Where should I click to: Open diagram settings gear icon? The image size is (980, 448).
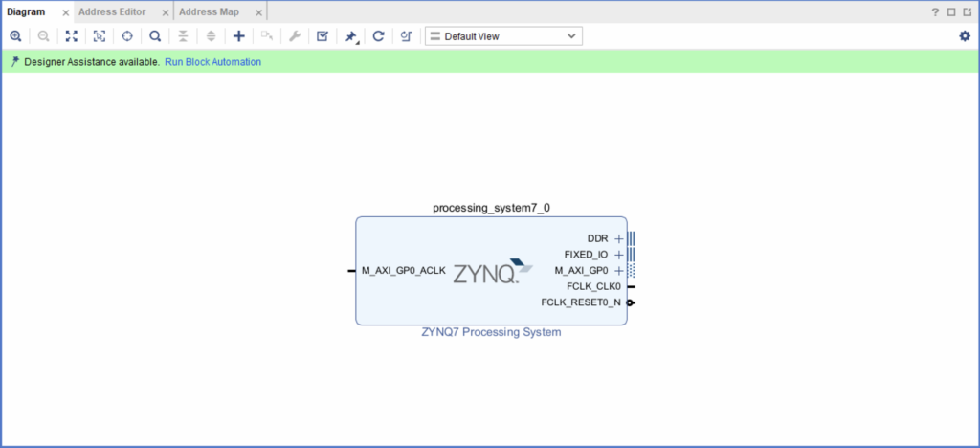pyautogui.click(x=965, y=36)
